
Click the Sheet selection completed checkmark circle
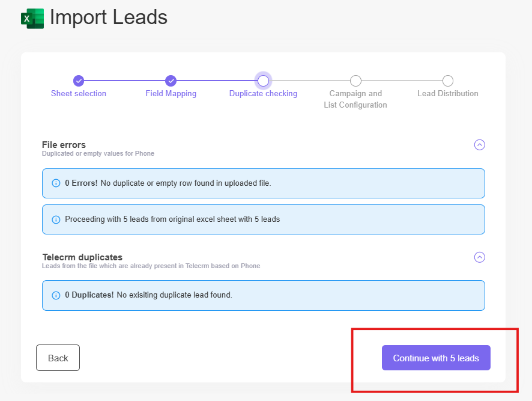click(79, 81)
